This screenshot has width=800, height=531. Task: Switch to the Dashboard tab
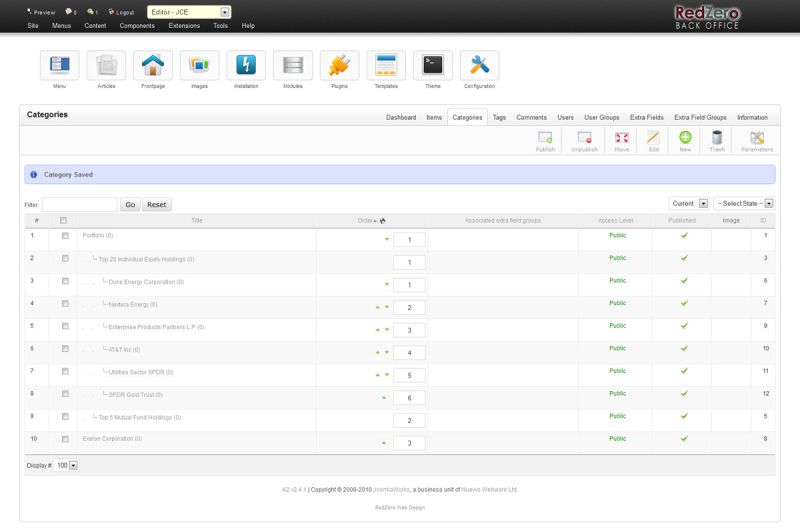click(x=401, y=117)
